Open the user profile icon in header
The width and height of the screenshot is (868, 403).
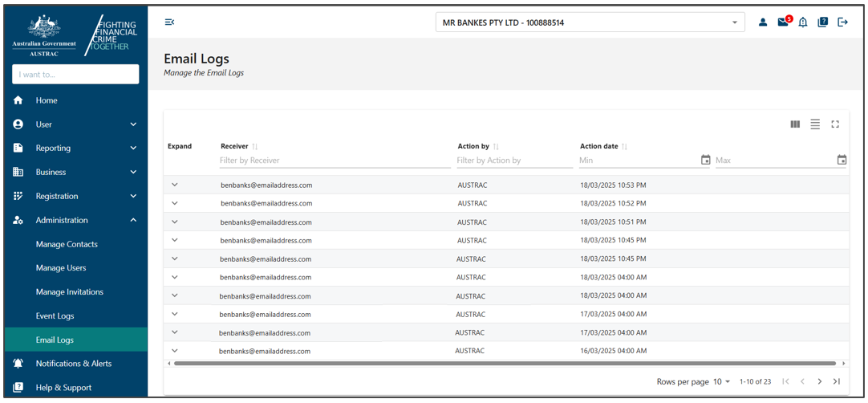(x=763, y=22)
